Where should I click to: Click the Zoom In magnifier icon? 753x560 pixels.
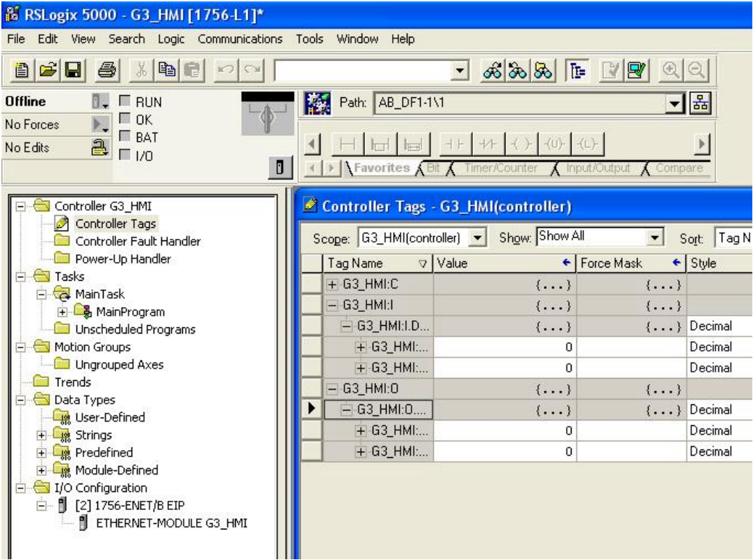(670, 71)
